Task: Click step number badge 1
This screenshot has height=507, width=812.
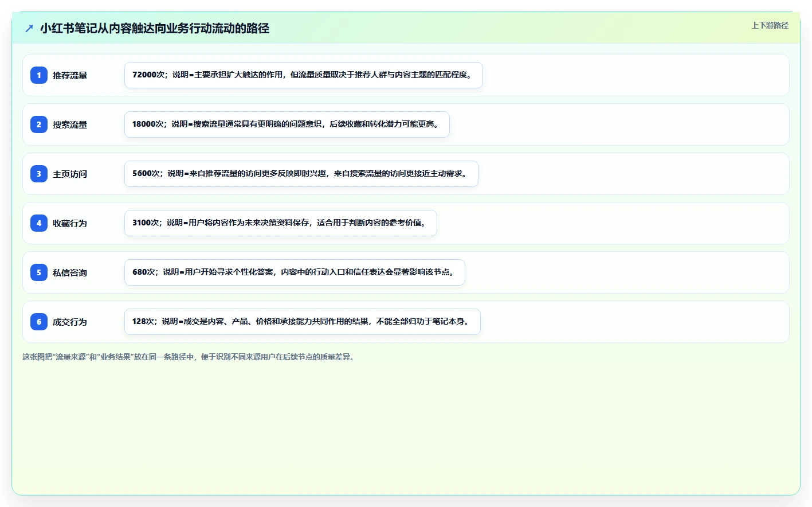Action: [x=39, y=75]
